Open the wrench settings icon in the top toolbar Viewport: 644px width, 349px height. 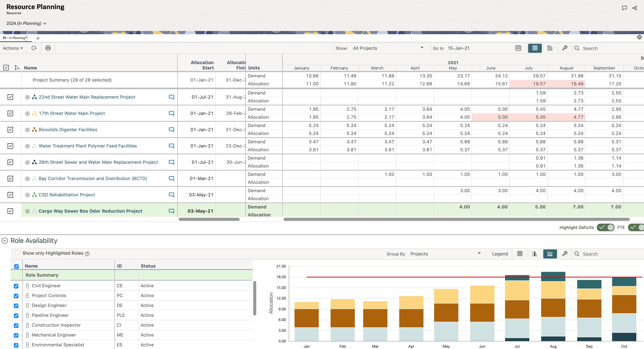pos(565,48)
